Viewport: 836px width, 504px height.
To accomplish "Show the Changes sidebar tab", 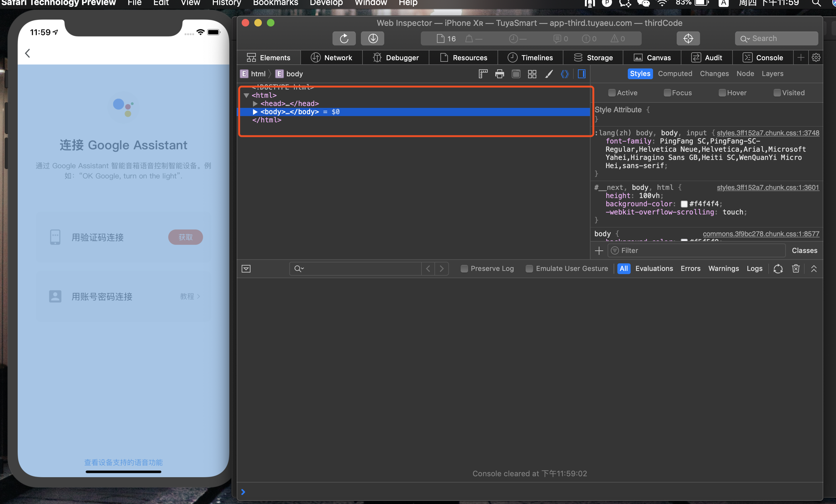I will 714,73.
